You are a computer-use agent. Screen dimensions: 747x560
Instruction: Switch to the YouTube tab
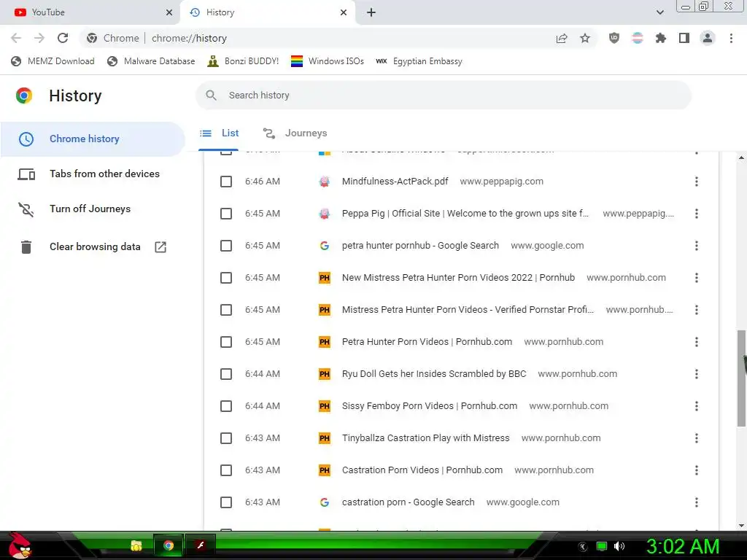click(x=90, y=12)
